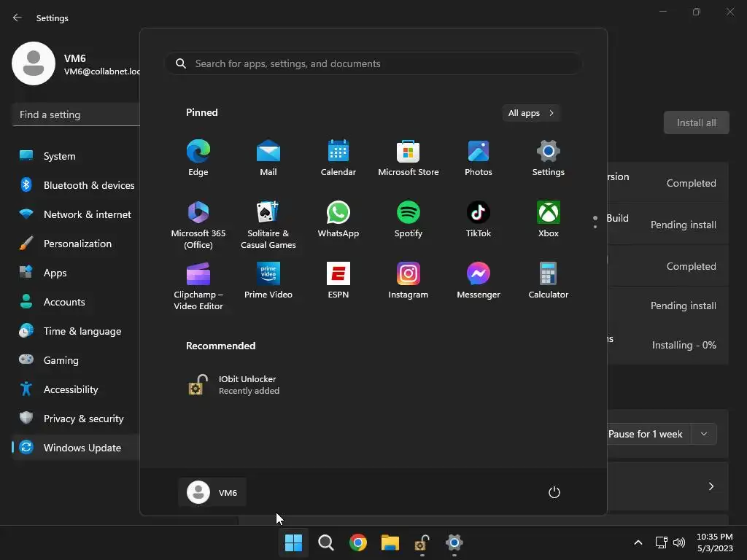
Task: Open the Xbox app
Action: pyautogui.click(x=549, y=219)
